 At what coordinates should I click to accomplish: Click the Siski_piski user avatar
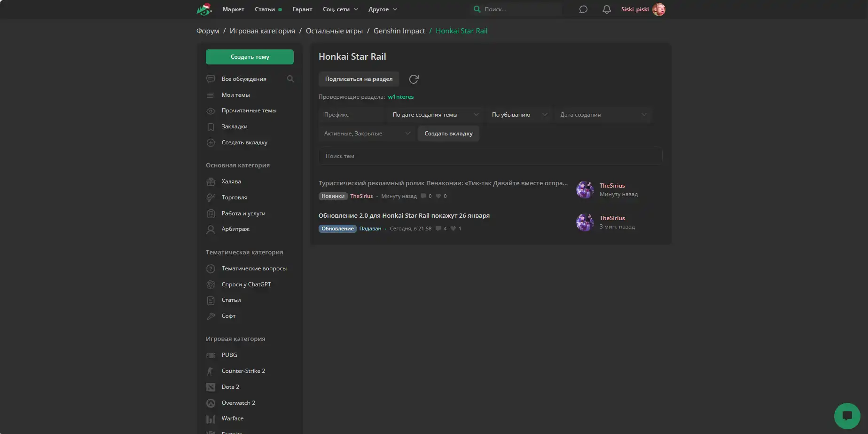[659, 9]
